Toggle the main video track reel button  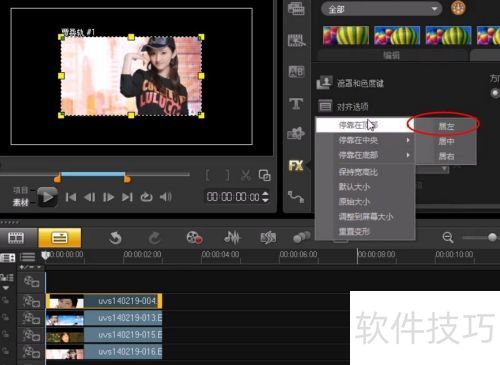tap(32, 282)
